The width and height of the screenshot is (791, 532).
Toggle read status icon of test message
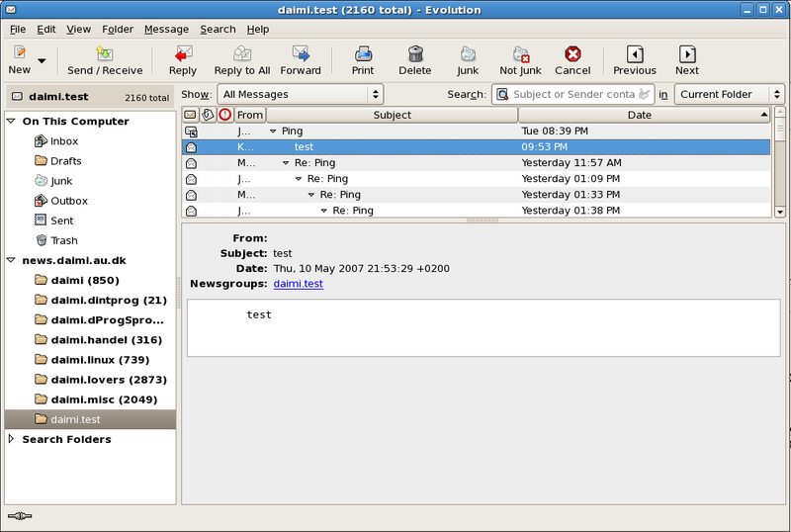point(191,147)
